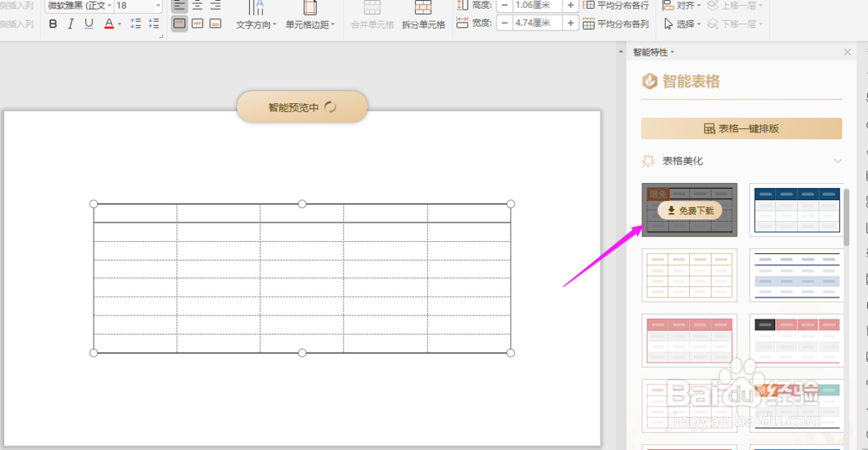
Task: Select the blue banded rows table style
Action: 797,276
